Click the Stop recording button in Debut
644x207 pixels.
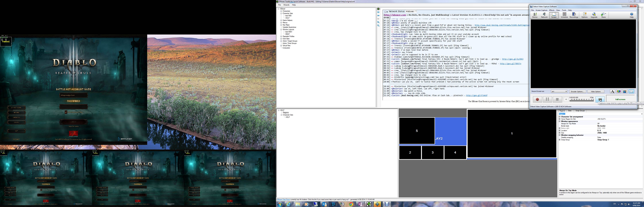(557, 99)
